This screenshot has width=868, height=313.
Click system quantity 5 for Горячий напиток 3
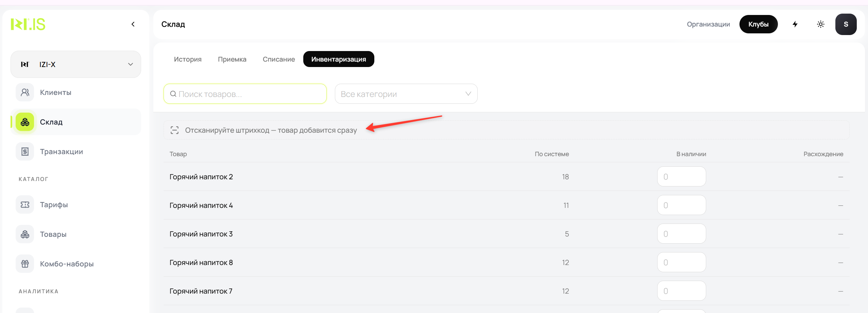tap(567, 234)
